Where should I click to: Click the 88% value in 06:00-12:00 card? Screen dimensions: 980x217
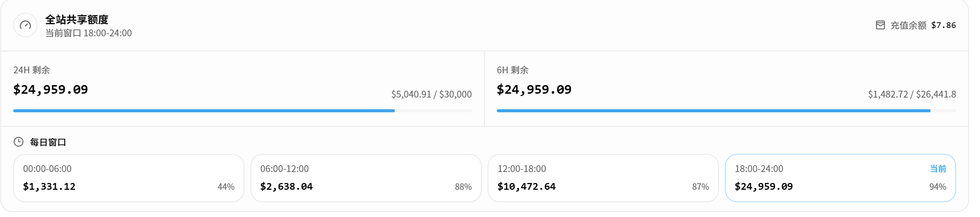pos(464,187)
